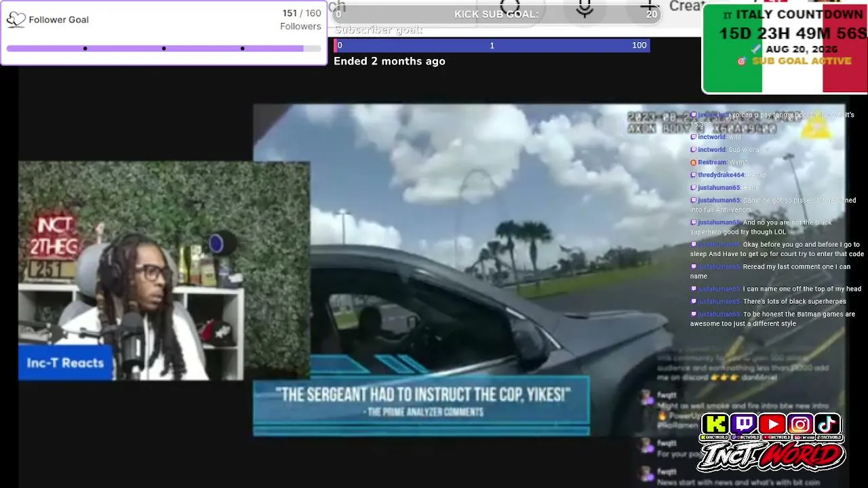Click the bodycam video of the car

[x=549, y=270]
